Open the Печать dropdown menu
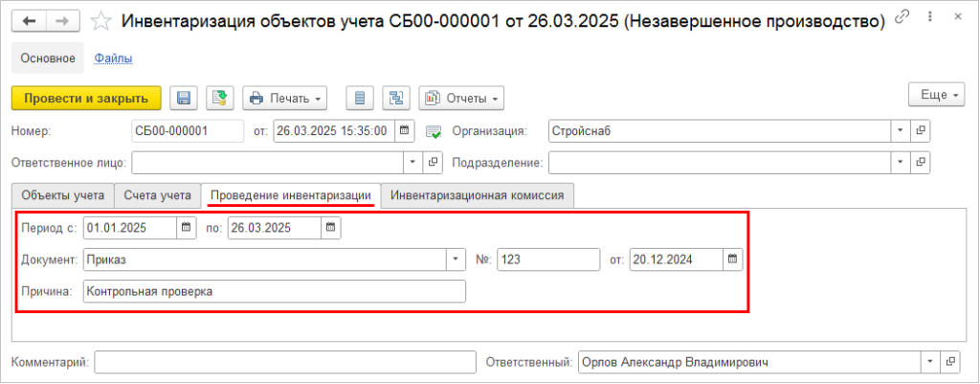Screen dimensions: 980x384 285,98
